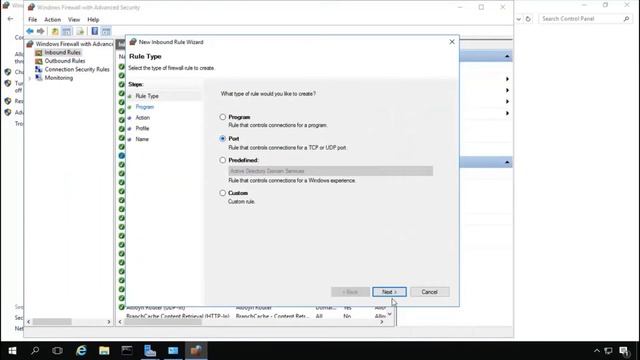
Task: Click the Profile step in the wizard steps
Action: (142, 128)
